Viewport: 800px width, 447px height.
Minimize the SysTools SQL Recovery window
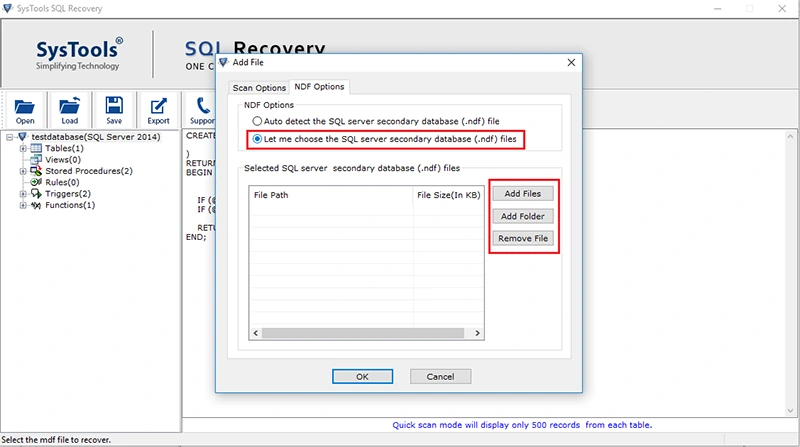(717, 9)
